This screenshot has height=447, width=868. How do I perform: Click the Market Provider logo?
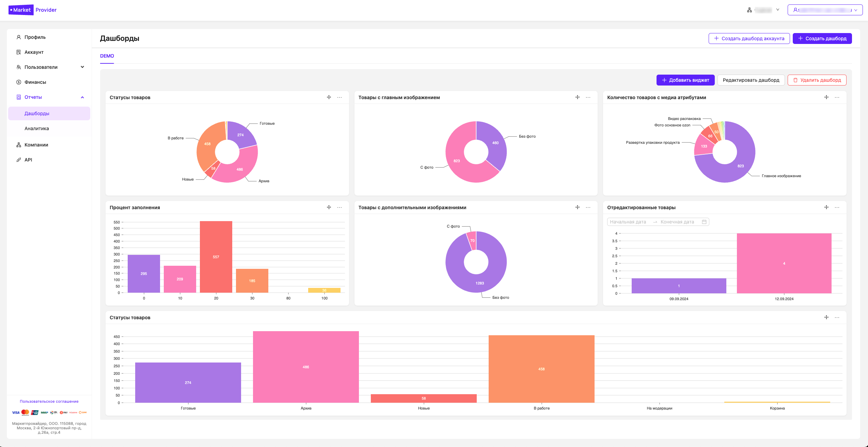coord(33,10)
